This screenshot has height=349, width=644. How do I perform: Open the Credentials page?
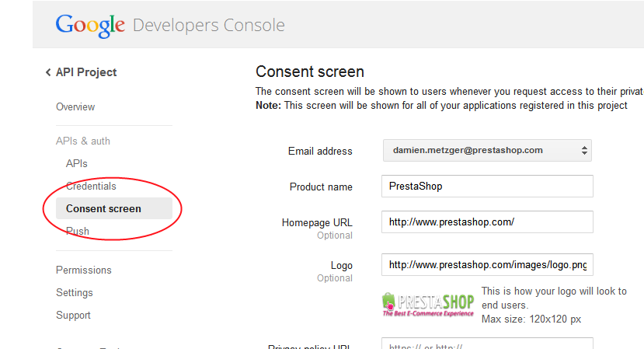[x=91, y=187]
